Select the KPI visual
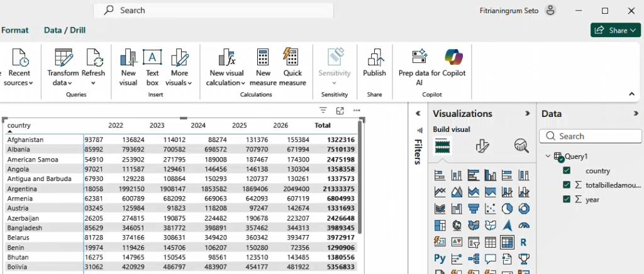Viewport: 644px width, 274px height. coord(457,242)
